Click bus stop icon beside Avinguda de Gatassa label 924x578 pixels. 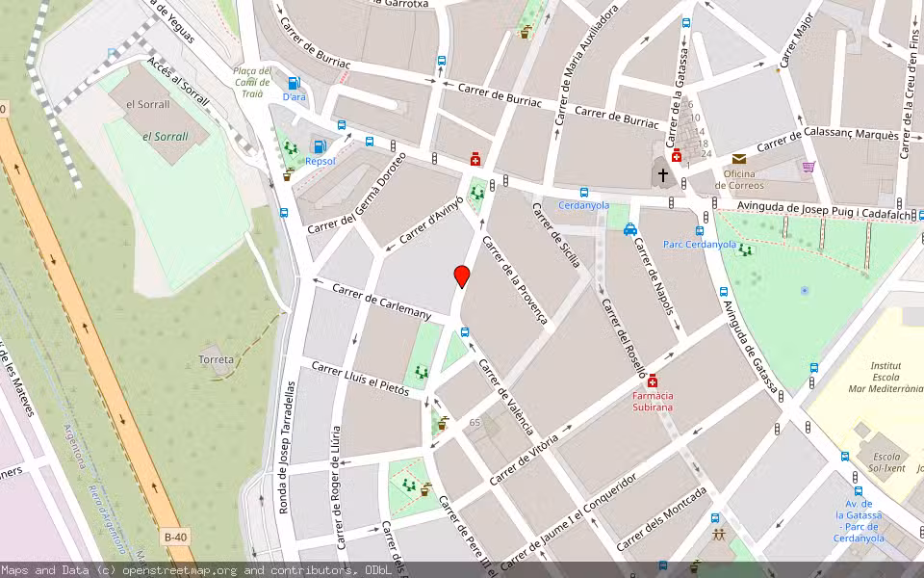pyautogui.click(x=724, y=291)
